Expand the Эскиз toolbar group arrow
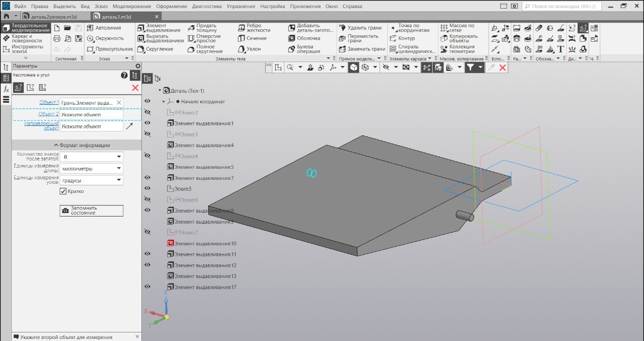The height and width of the screenshot is (341, 644). [126, 58]
